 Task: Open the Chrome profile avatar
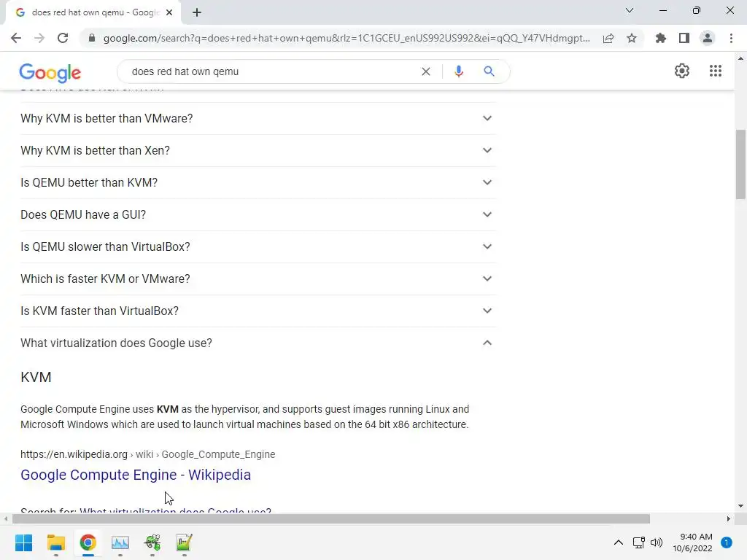point(708,38)
